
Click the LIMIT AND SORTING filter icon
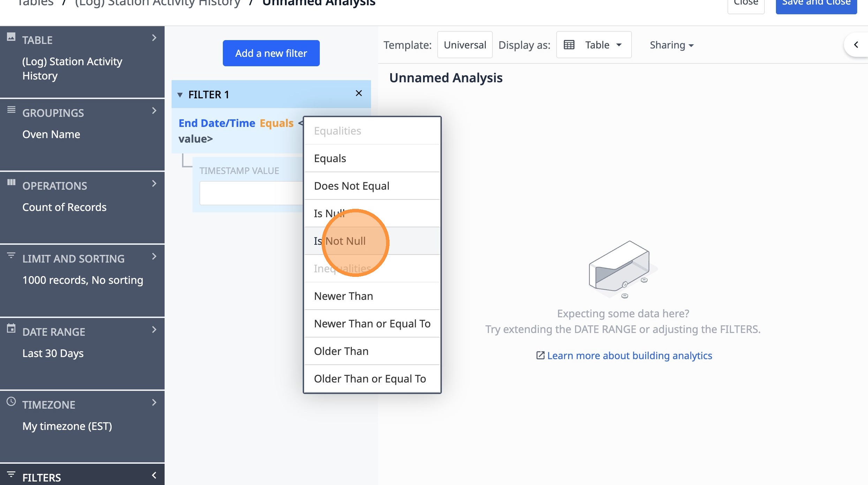coord(11,256)
